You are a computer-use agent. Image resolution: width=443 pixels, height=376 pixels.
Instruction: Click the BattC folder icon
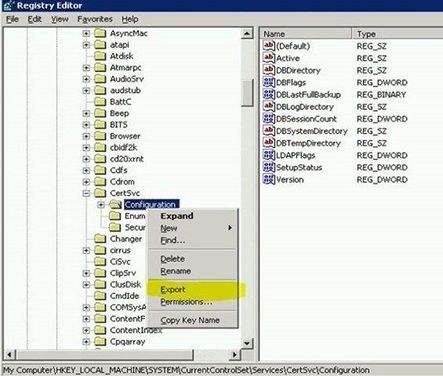[x=100, y=101]
